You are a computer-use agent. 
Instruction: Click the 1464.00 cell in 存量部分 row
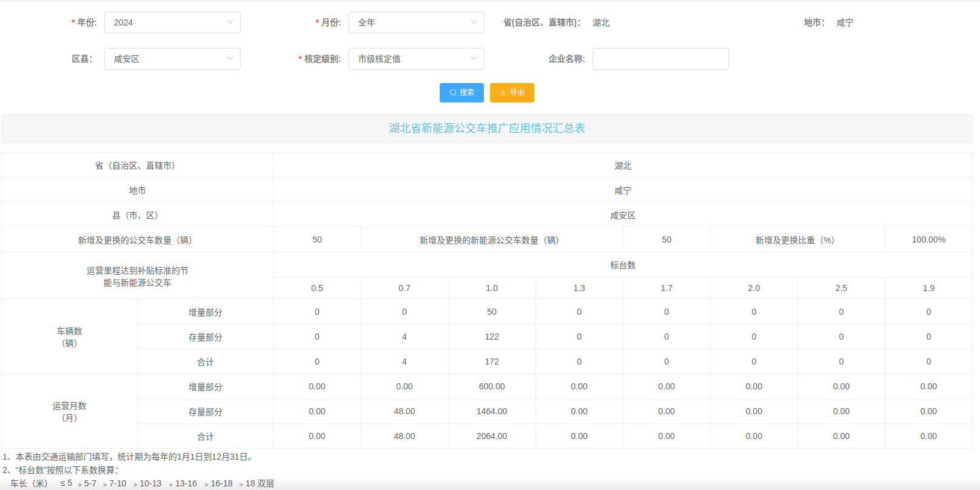click(x=492, y=411)
